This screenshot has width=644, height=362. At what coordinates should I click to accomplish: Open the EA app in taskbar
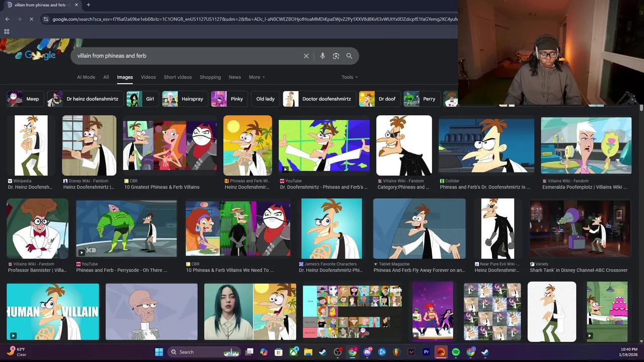click(441, 352)
